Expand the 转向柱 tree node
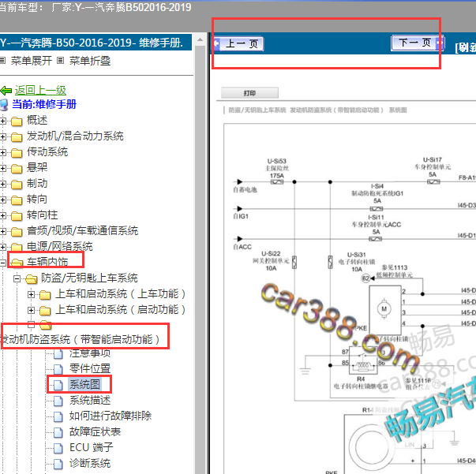The width and height of the screenshot is (476, 474). 3,215
